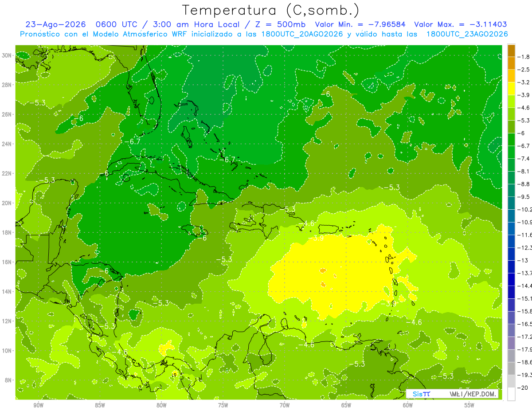This screenshot has height=411, width=532.
Task: Click the title 'Temperatura (C,somb.)'
Action: click(271, 10)
